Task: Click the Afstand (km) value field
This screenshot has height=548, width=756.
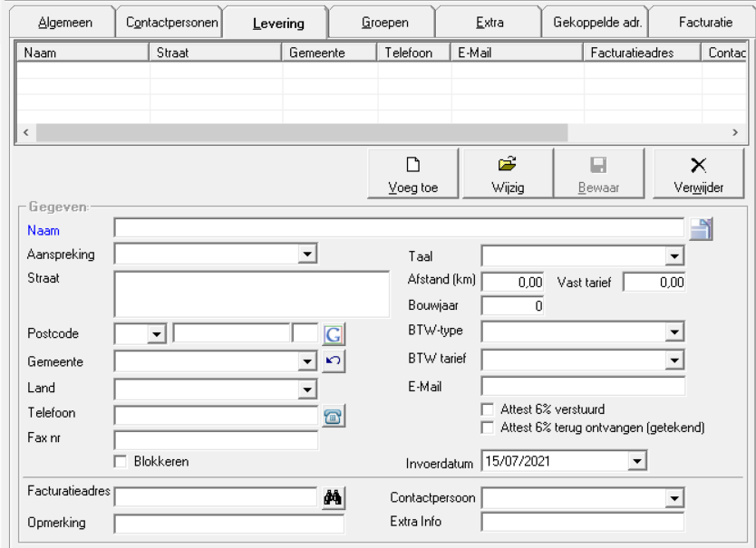Action: pyautogui.click(x=513, y=282)
